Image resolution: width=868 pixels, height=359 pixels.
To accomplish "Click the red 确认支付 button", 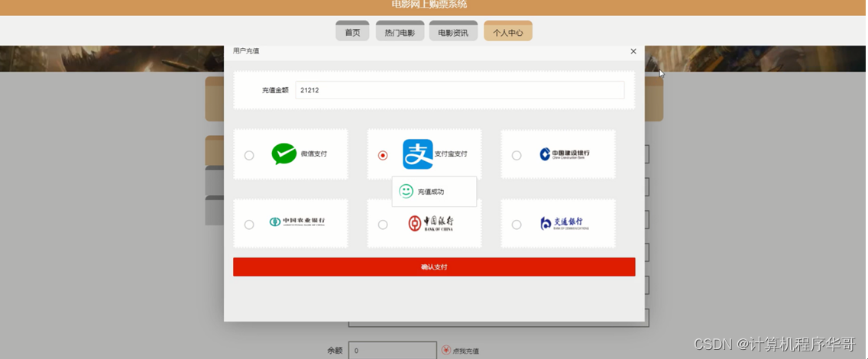I will tap(434, 267).
